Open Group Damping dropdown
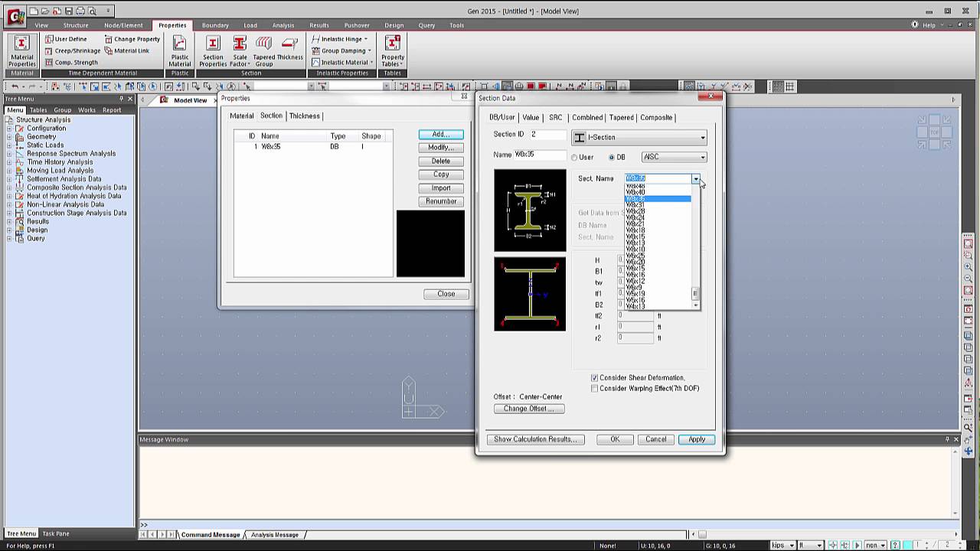Image resolution: width=980 pixels, height=551 pixels. [x=341, y=51]
